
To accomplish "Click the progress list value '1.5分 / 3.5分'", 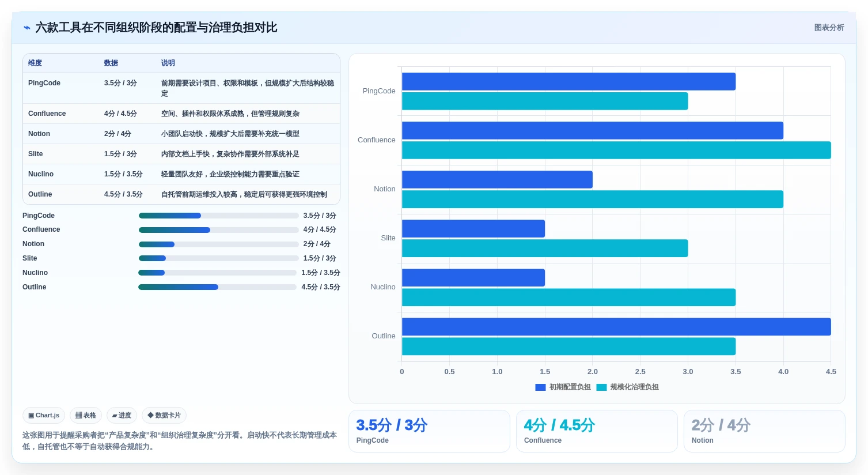I will (320, 273).
